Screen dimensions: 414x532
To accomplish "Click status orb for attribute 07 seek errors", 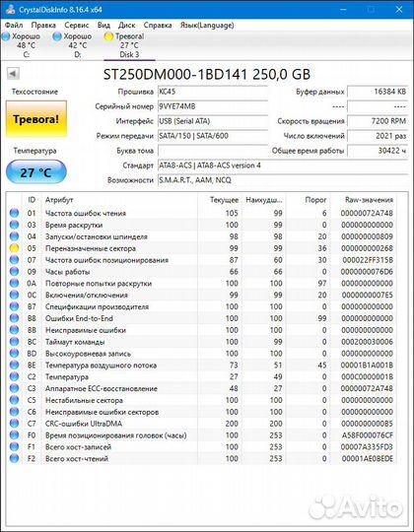I will coord(14,260).
